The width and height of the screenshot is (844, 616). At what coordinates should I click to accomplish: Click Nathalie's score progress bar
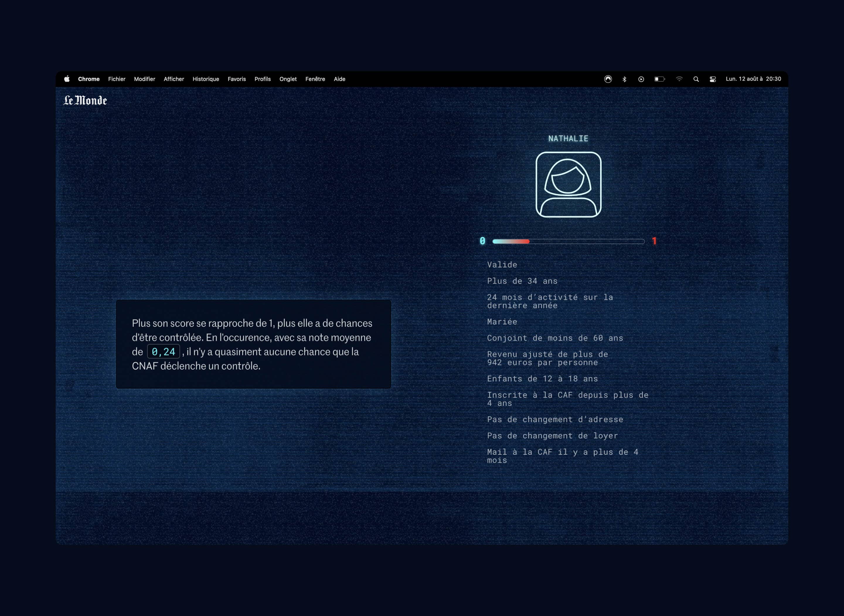569,242
